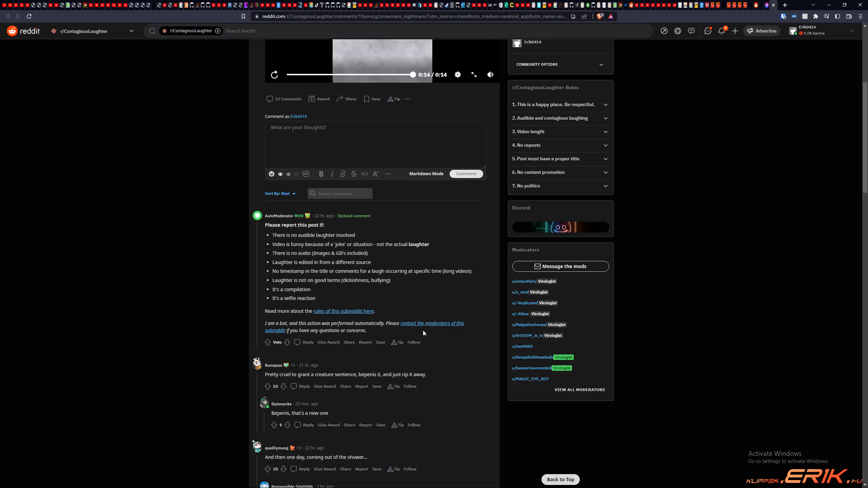Click the bold formatting icon
The height and width of the screenshot is (488, 868).
point(321,174)
